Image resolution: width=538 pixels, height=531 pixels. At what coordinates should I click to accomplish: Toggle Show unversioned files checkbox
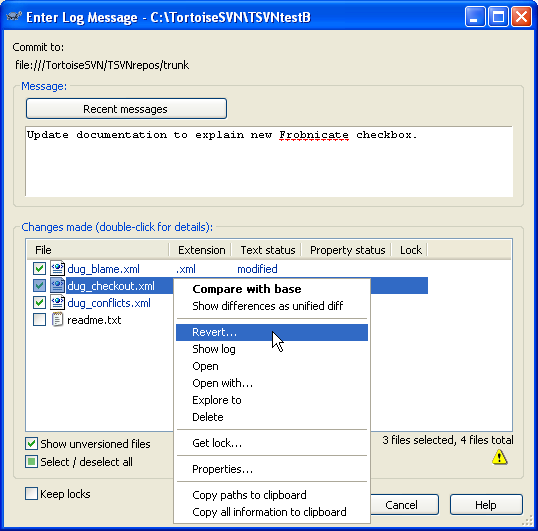(31, 444)
